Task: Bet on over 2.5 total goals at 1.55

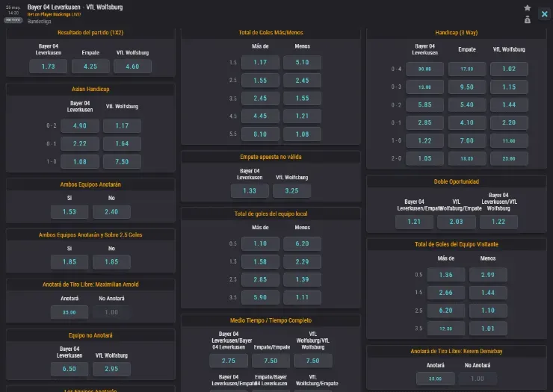Action: point(260,80)
